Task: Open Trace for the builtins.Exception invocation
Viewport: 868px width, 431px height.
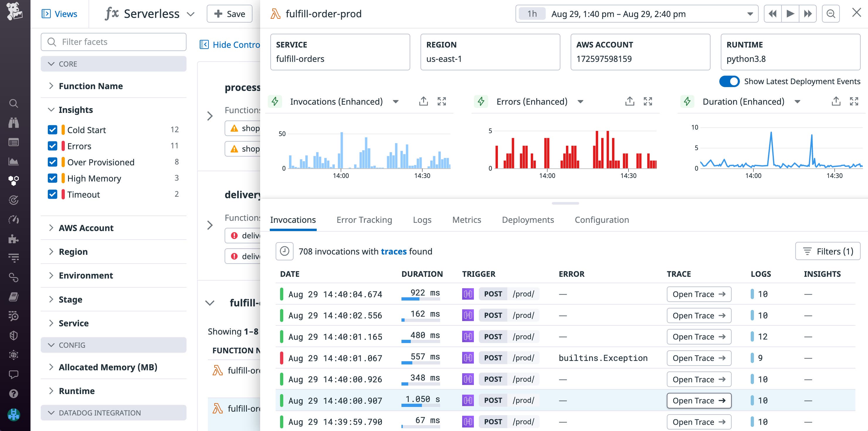Action: [699, 358]
